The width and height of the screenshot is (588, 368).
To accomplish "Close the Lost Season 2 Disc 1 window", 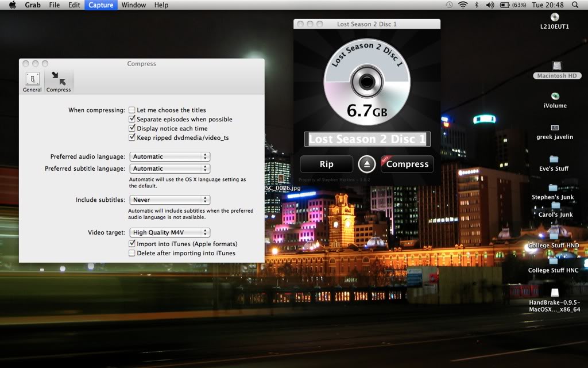I will (300, 24).
